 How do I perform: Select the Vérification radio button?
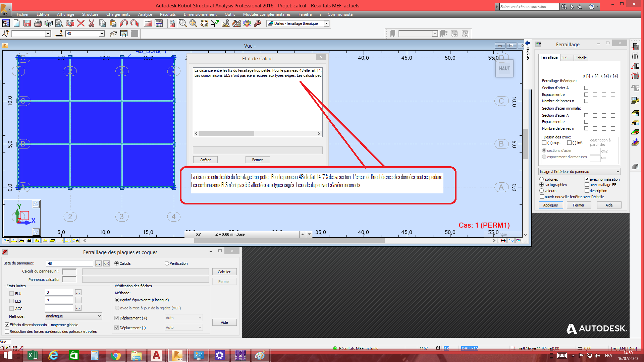(x=167, y=263)
